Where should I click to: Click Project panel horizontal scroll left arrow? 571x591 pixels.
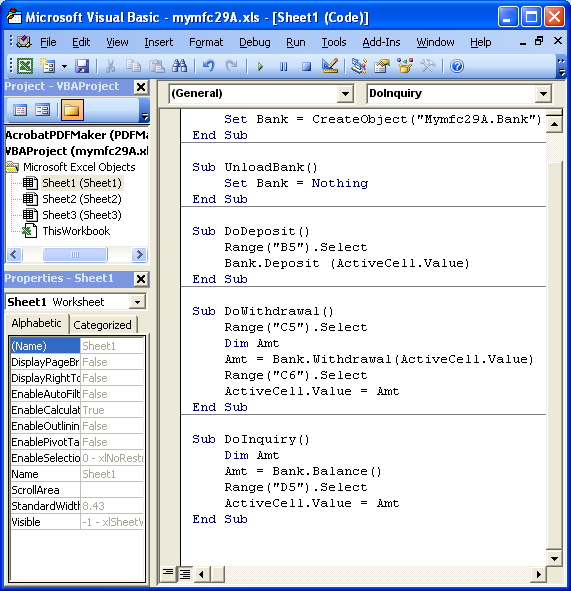pos(14,254)
